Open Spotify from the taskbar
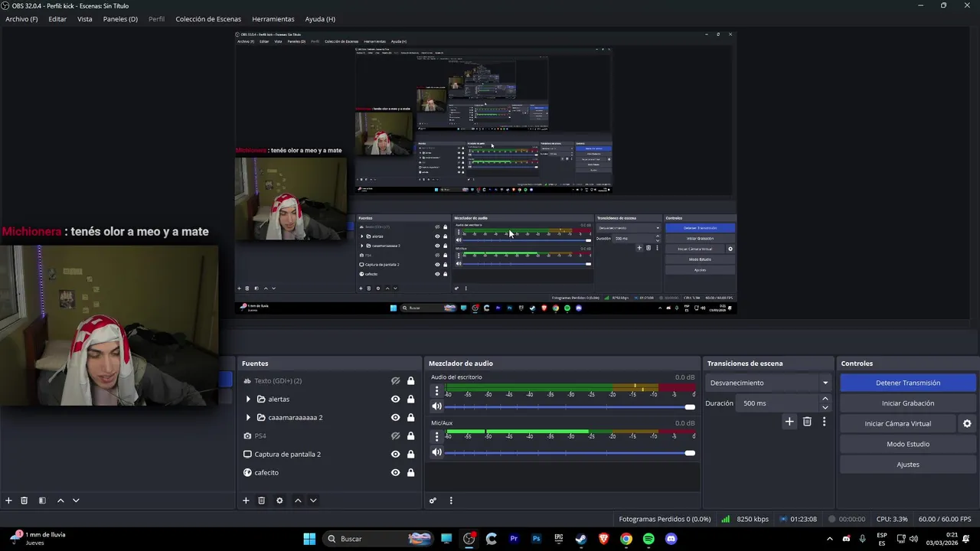Image resolution: width=980 pixels, height=551 pixels. [x=648, y=539]
